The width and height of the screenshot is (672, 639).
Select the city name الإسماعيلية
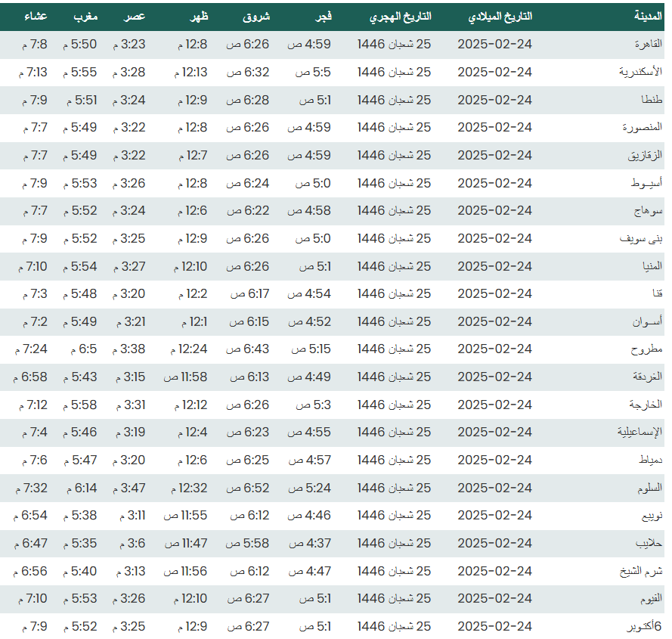pyautogui.click(x=639, y=432)
